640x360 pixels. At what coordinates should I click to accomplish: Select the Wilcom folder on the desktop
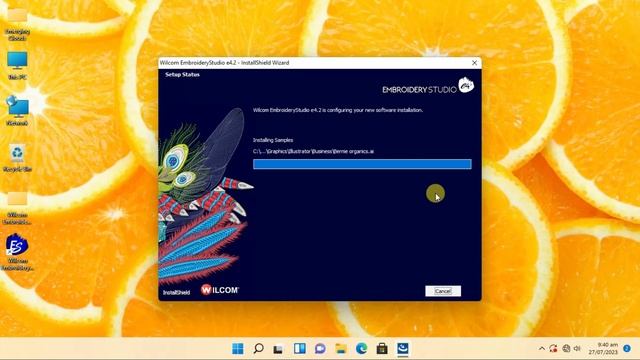coord(17,208)
